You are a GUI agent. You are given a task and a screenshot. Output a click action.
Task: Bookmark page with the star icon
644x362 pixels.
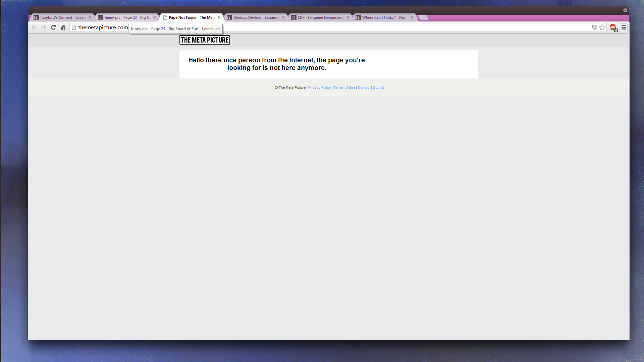pos(602,27)
